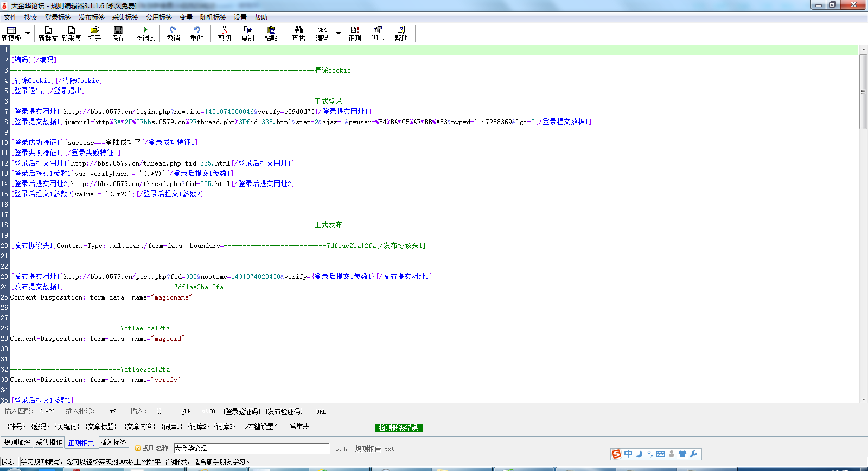Image resolution: width=868 pixels, height=471 pixels.
Task: Toggle the Sogou moon half-width icon
Action: point(639,454)
